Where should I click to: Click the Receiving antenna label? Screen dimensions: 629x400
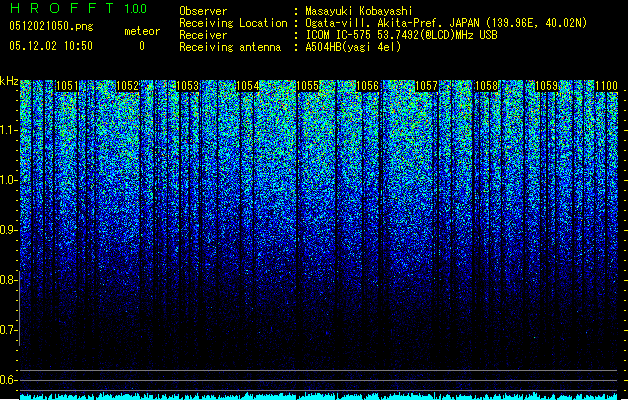pos(230,47)
